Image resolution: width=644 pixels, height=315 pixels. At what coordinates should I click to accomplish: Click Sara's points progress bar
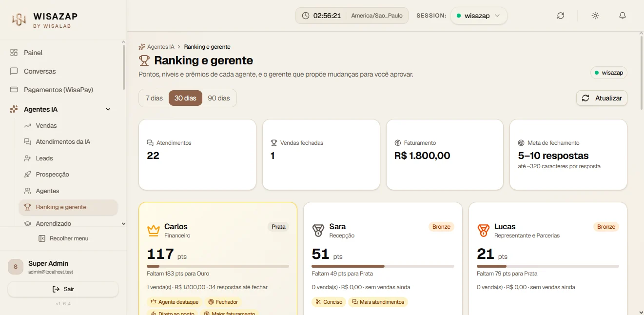383,266
